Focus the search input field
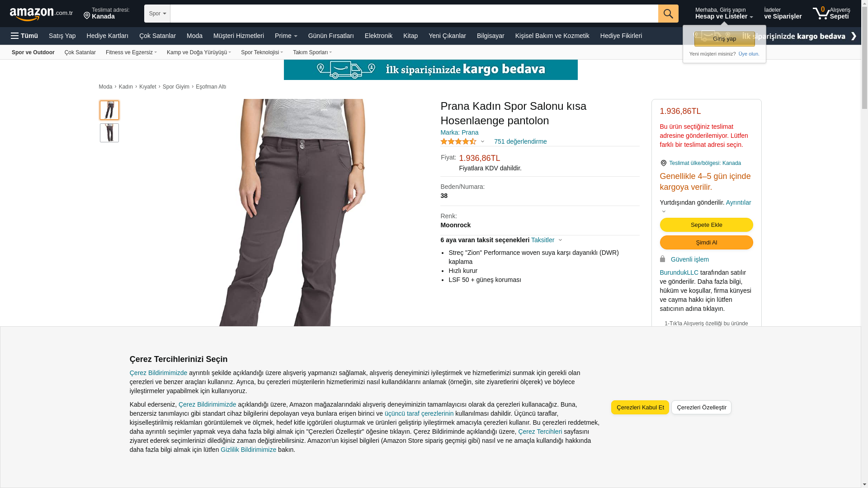 point(414,14)
